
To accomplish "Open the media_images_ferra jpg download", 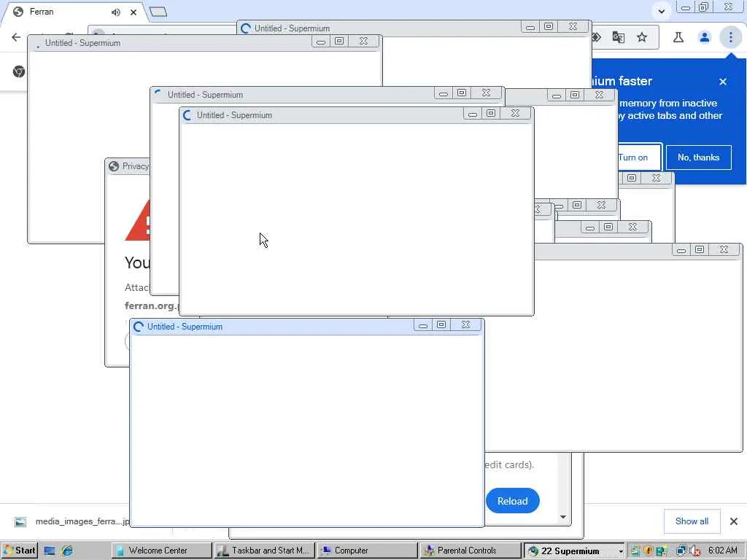I will click(x=82, y=521).
